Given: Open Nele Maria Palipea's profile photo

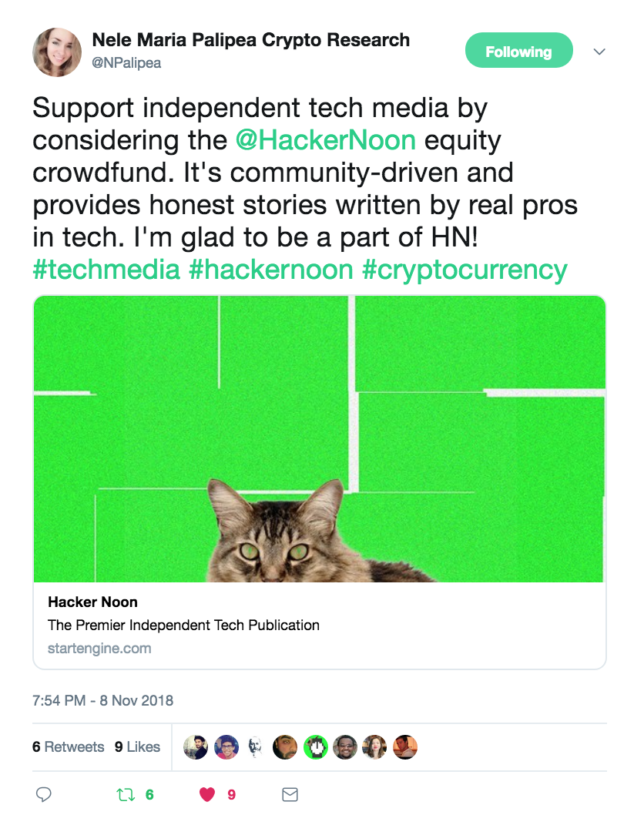Looking at the screenshot, I should 57,52.
